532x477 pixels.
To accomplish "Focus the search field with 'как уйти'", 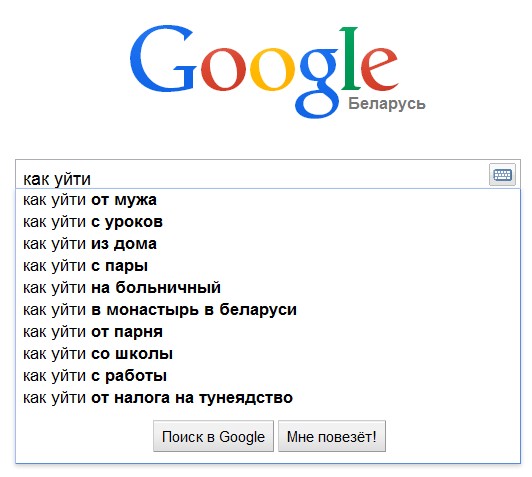I will coord(253,176).
